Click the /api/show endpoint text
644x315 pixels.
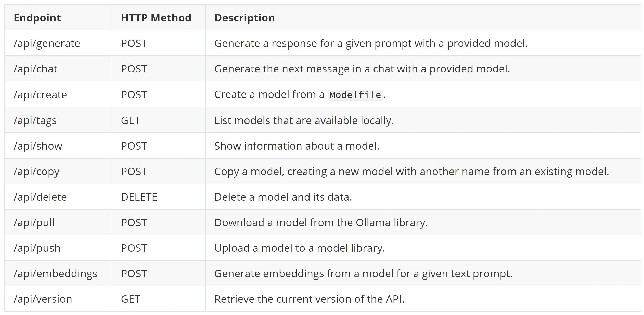pos(38,146)
